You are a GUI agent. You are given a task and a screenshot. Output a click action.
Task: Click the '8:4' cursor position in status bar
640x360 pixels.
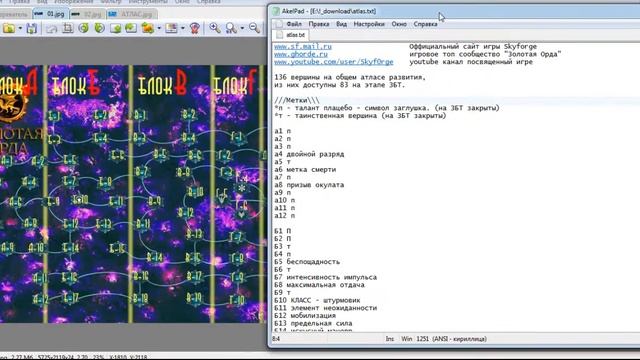pos(276,339)
